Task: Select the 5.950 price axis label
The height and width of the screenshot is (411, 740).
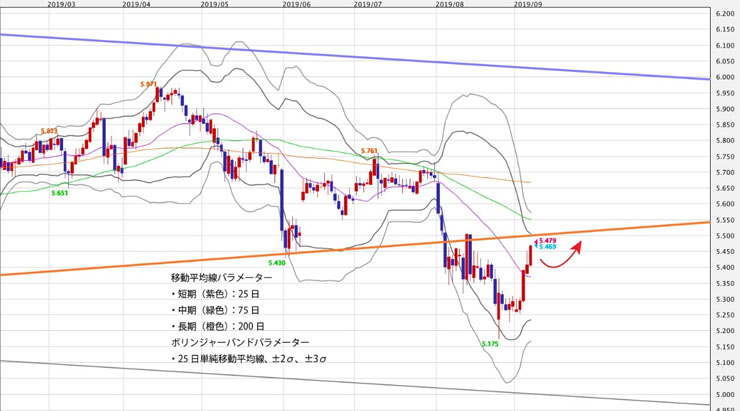Action: pos(725,93)
